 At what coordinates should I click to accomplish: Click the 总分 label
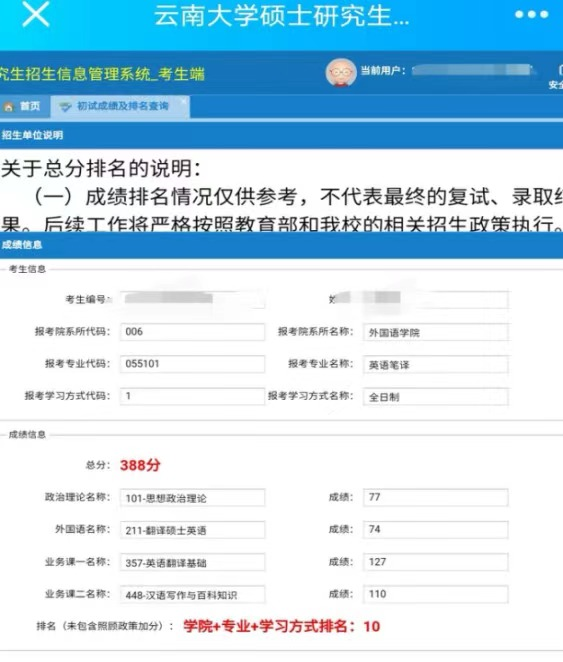click(97, 465)
